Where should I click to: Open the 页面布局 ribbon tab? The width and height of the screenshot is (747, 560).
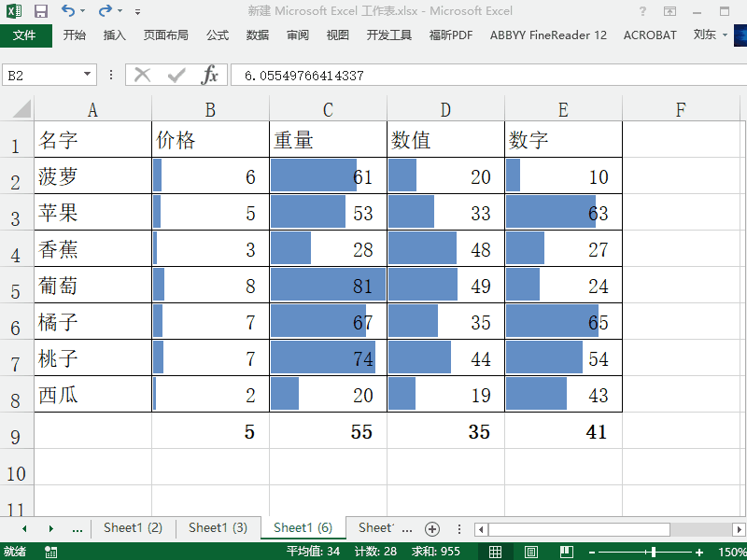166,35
